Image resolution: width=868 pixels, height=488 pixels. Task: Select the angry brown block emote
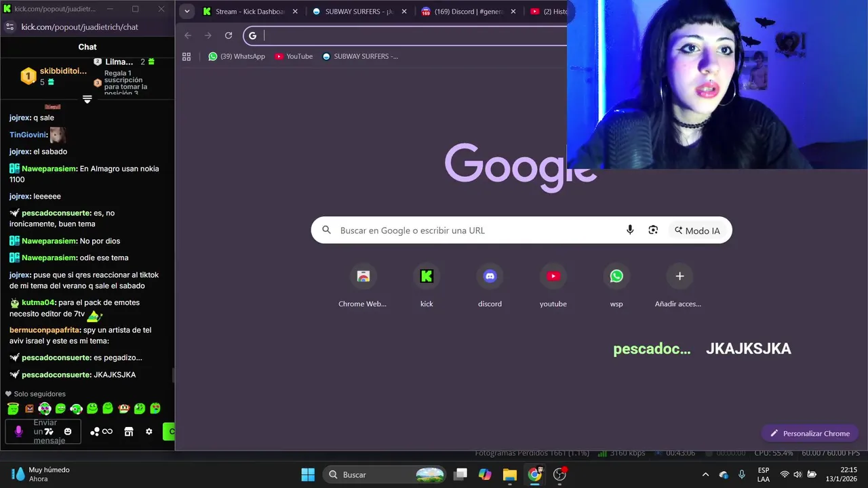pyautogui.click(x=29, y=409)
